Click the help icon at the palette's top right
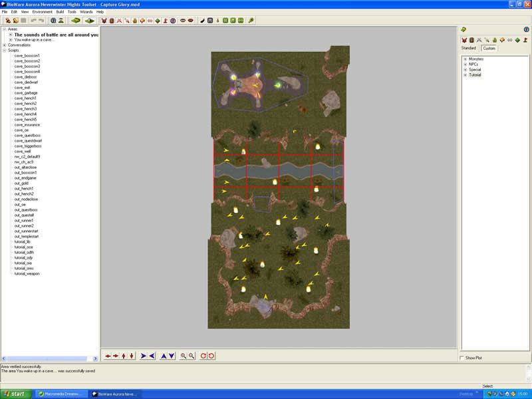The height and width of the screenshot is (399, 532). [526, 29]
